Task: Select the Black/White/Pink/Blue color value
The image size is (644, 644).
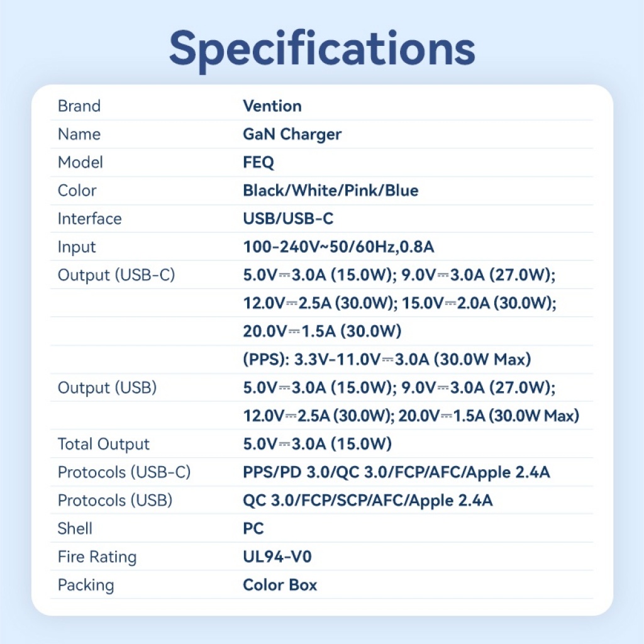Action: pyautogui.click(x=330, y=191)
